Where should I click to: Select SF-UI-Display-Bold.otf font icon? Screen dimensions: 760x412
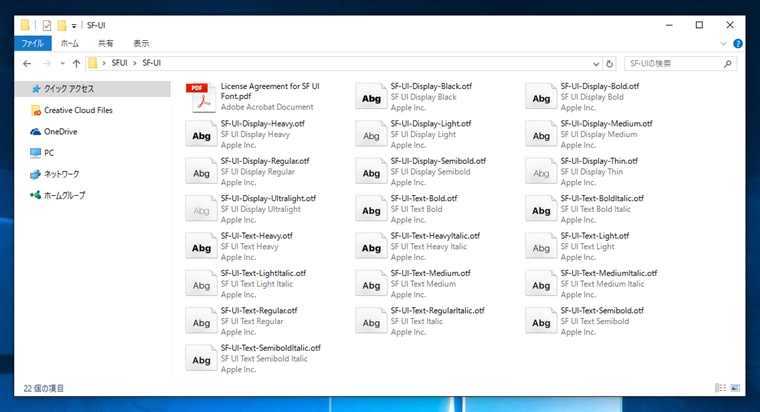540,97
